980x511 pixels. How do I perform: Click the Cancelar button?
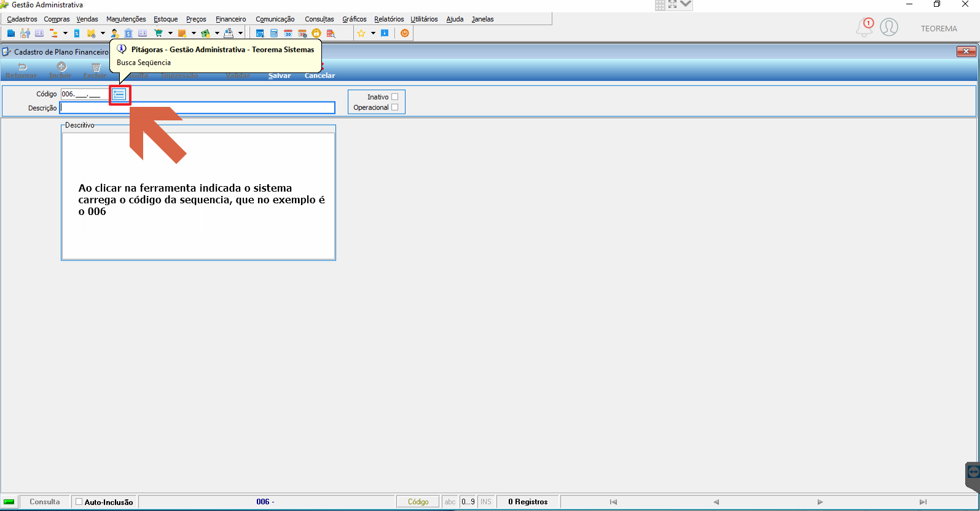(319, 76)
